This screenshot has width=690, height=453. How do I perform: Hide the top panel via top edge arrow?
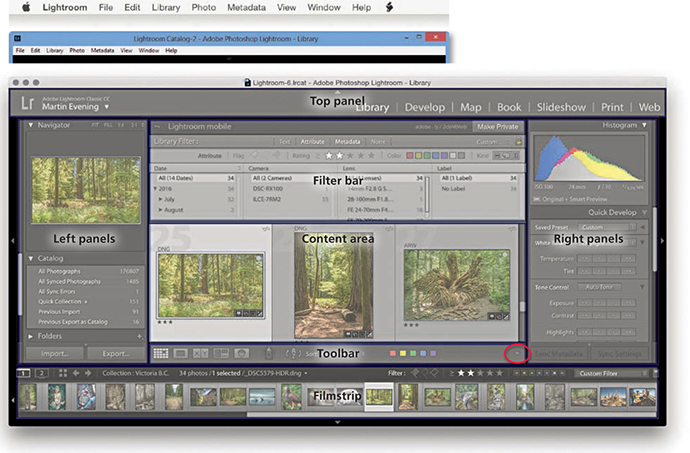[x=338, y=92]
